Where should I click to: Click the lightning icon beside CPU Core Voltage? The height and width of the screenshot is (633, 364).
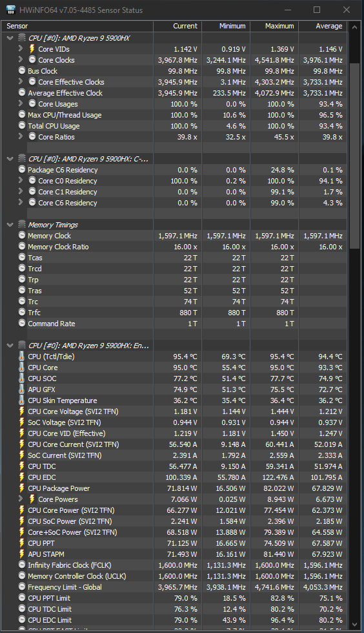point(22,411)
